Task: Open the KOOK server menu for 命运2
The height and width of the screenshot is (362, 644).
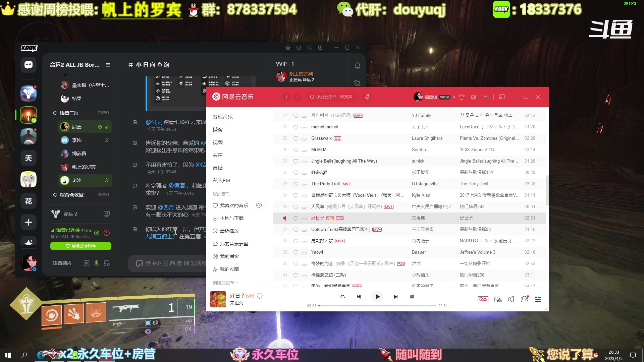Action: pyautogui.click(x=108, y=65)
